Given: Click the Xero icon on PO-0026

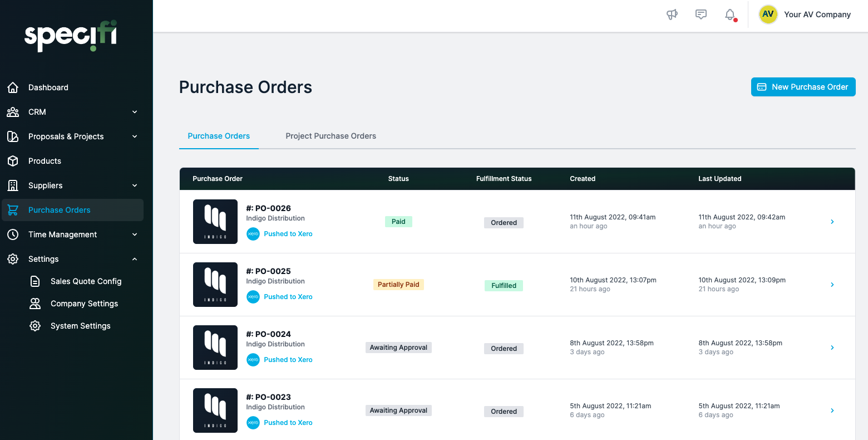Looking at the screenshot, I should [253, 234].
